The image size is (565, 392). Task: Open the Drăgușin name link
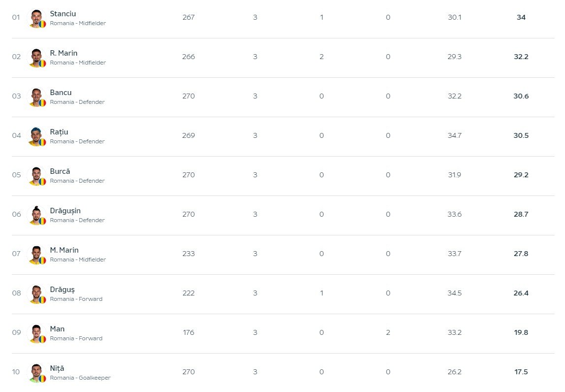click(x=65, y=211)
